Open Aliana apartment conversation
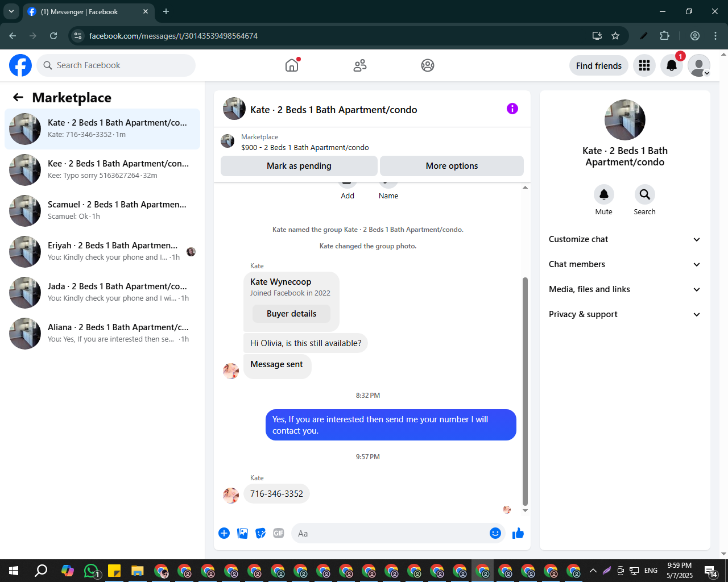This screenshot has height=582, width=728. tap(102, 334)
